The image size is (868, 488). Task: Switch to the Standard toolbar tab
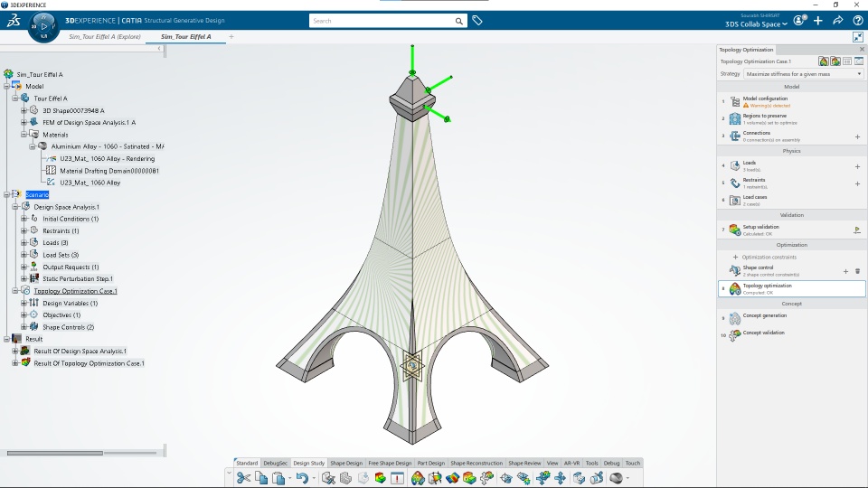pyautogui.click(x=247, y=463)
